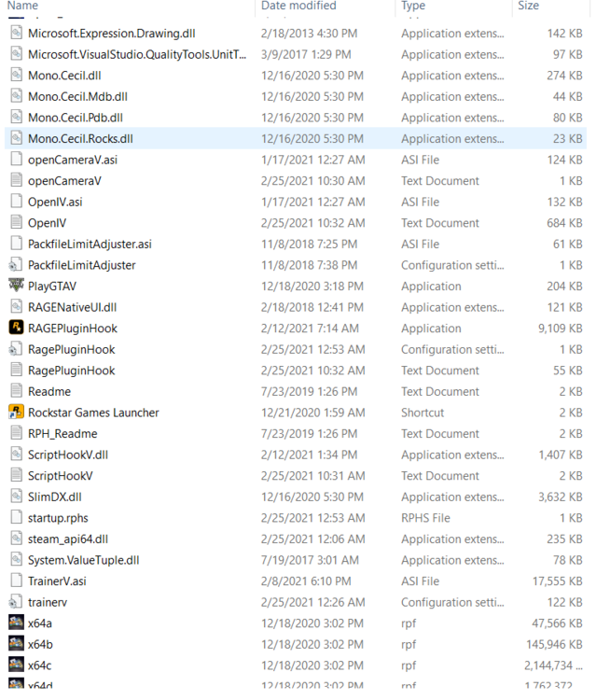Image resolution: width=596 pixels, height=700 pixels.
Task: Click the 9,109 KB size value
Action: coord(560,329)
